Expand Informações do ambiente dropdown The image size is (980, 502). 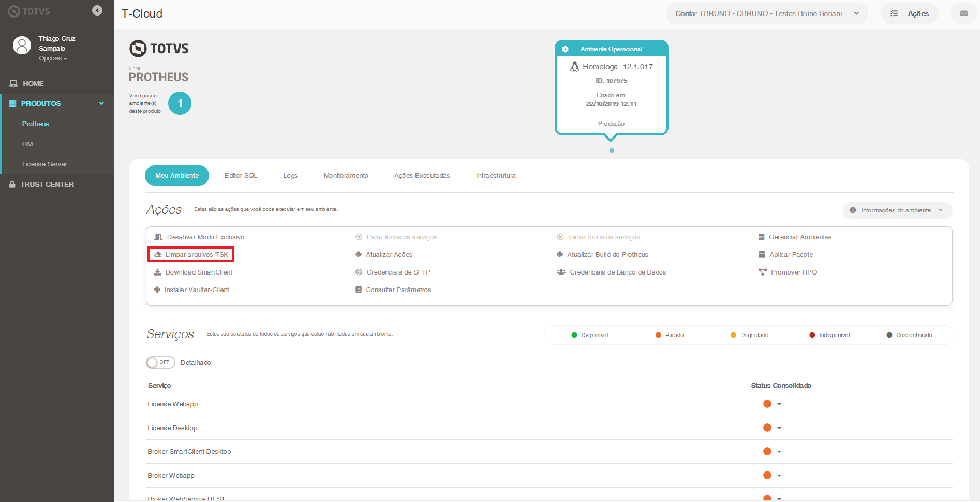(x=897, y=210)
